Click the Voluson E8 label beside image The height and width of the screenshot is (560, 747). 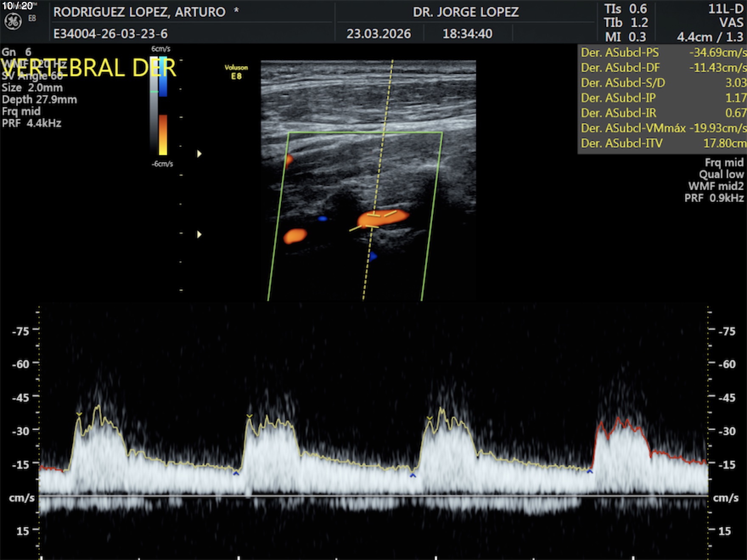(236, 72)
